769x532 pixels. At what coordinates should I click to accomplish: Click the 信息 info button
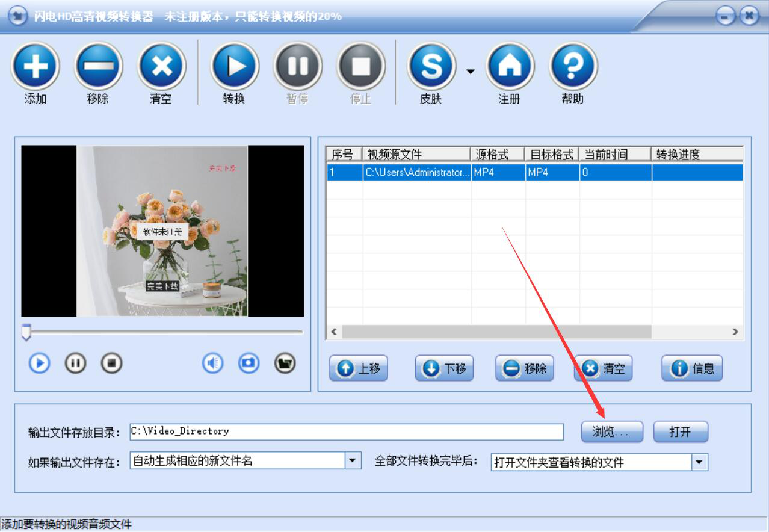coord(692,368)
